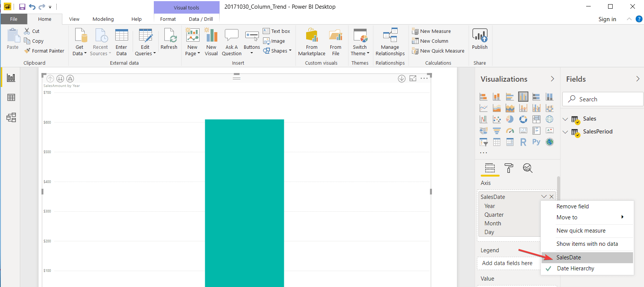Expand the SalesPeriod table in Fields
This screenshot has height=287, width=644.
565,132
